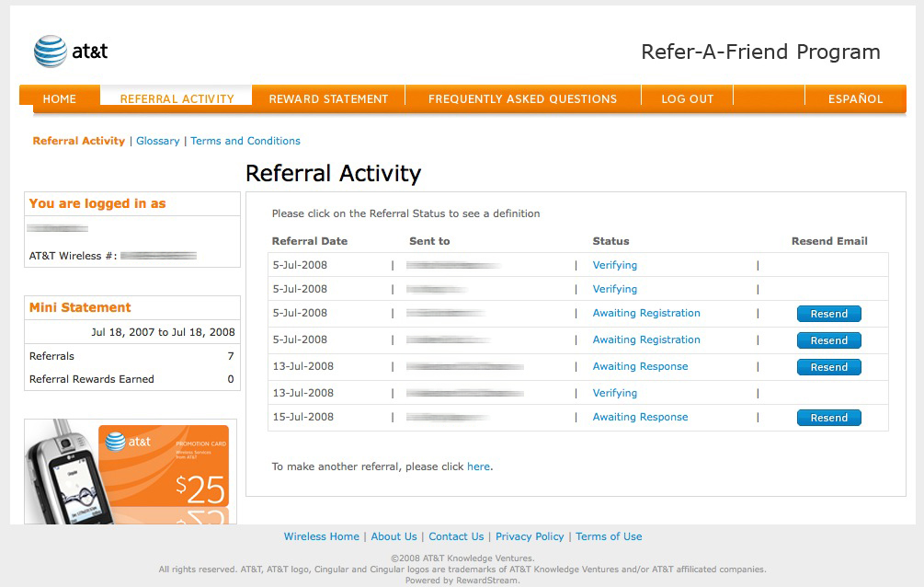Click the AT&T Wireless # label

73,256
